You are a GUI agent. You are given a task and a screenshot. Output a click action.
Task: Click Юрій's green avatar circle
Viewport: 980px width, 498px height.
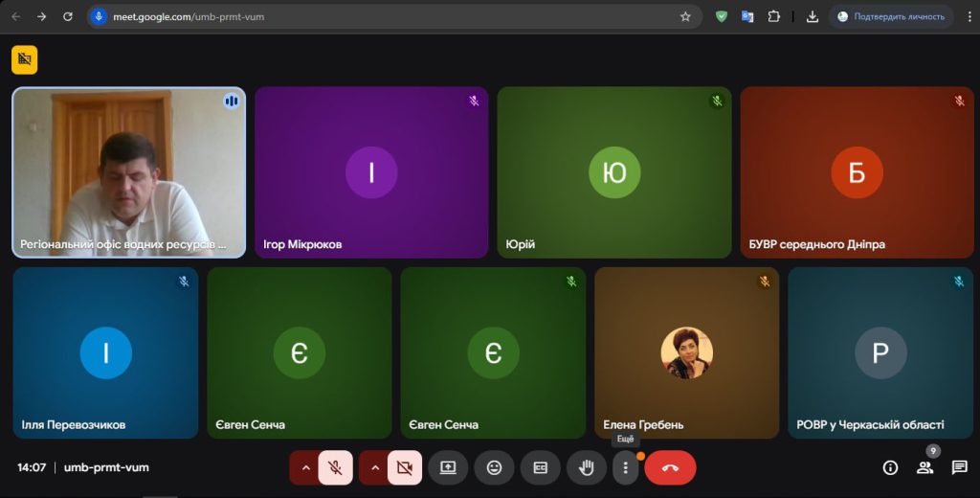click(614, 172)
